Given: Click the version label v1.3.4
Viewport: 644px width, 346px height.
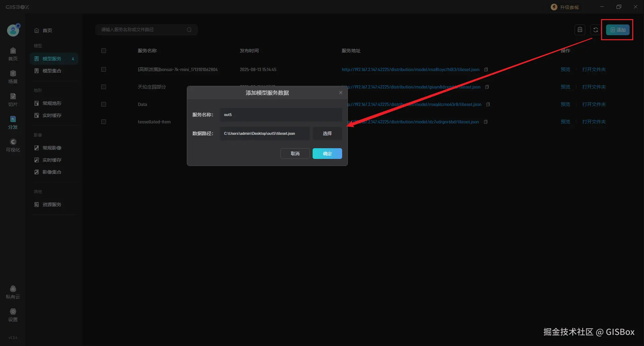Looking at the screenshot, I should point(13,338).
